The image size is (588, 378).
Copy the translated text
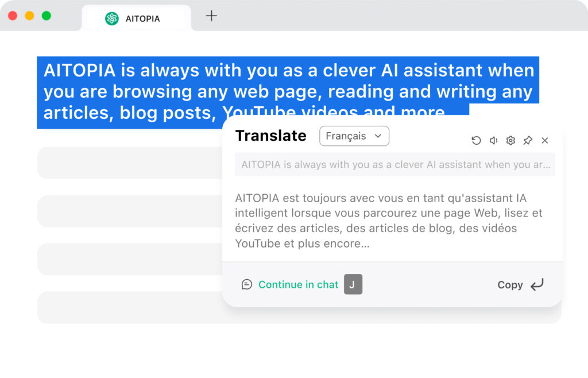click(510, 285)
